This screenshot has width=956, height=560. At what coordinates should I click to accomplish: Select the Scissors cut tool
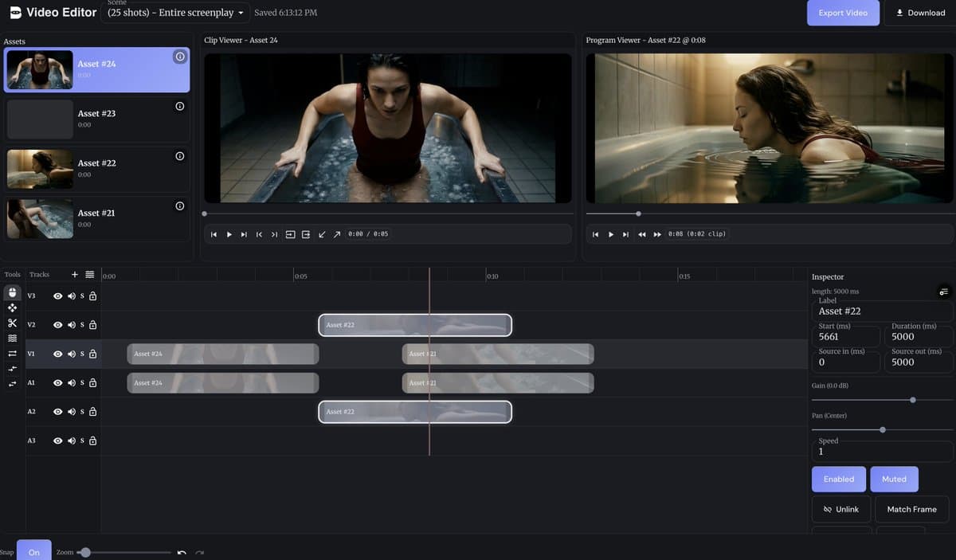point(12,323)
